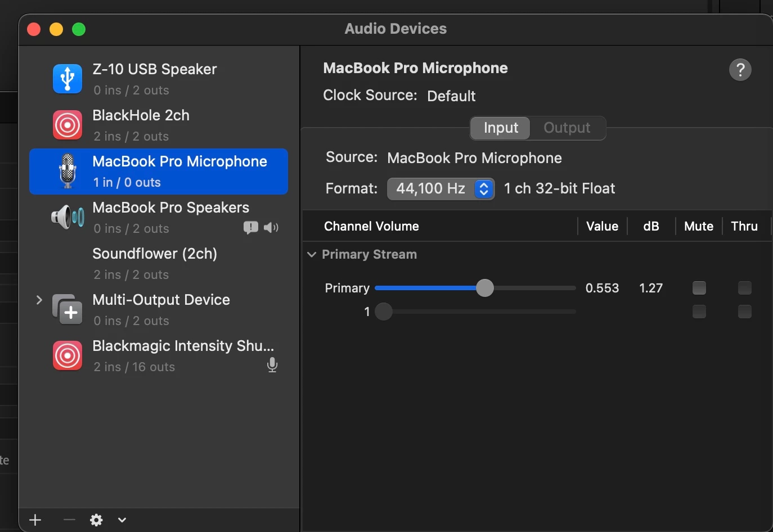Click the default input microphone badge icon
The width and height of the screenshot is (773, 532).
272,365
